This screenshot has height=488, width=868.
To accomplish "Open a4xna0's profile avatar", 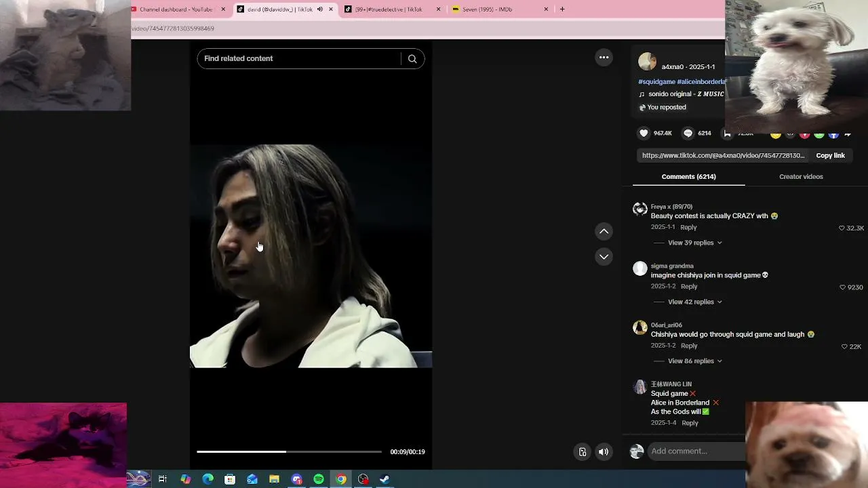I will [647, 62].
